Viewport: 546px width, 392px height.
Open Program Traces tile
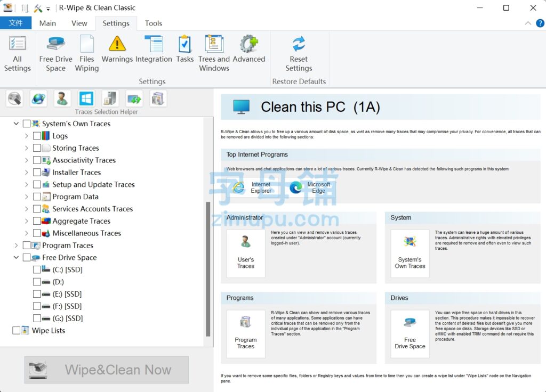pyautogui.click(x=246, y=334)
